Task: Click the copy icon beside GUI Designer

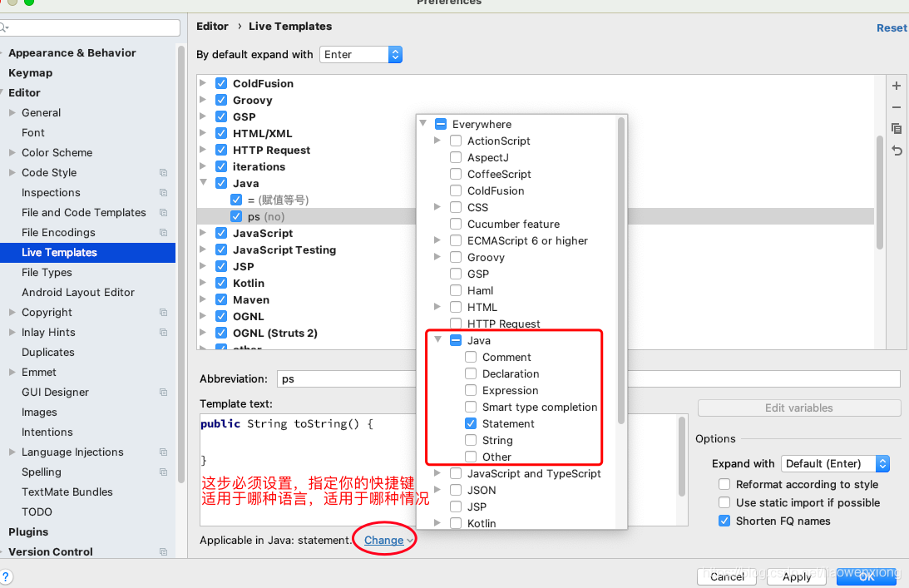Action: [x=164, y=392]
